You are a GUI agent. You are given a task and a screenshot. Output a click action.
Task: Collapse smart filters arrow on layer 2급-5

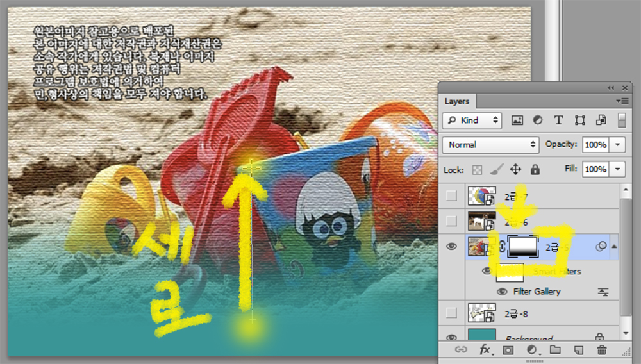[x=614, y=246]
